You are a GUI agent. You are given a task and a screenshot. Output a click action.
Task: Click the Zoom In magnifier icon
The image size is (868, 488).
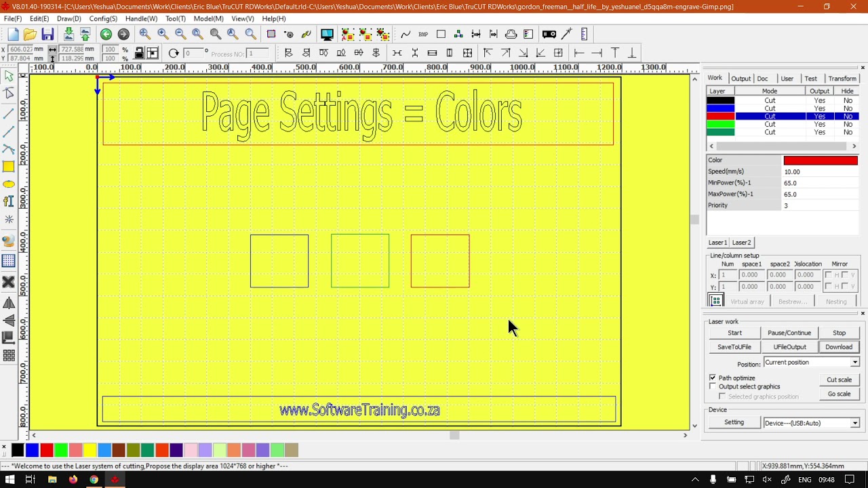tap(163, 35)
